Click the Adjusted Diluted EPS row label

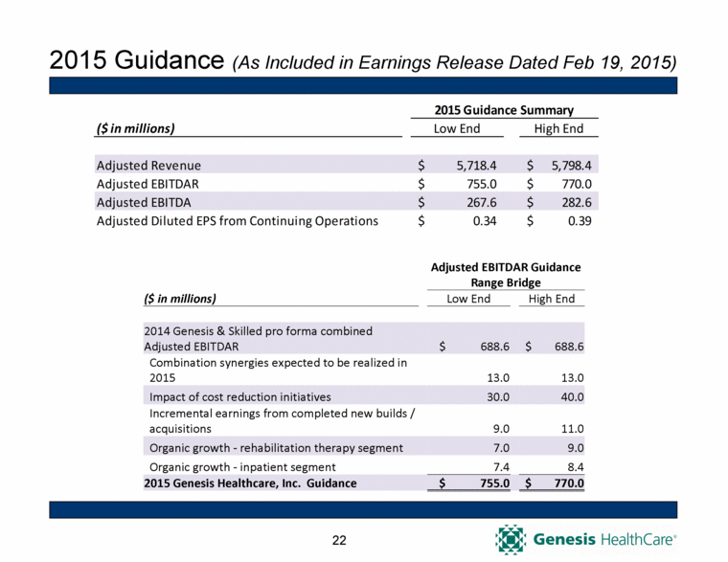[237, 221]
